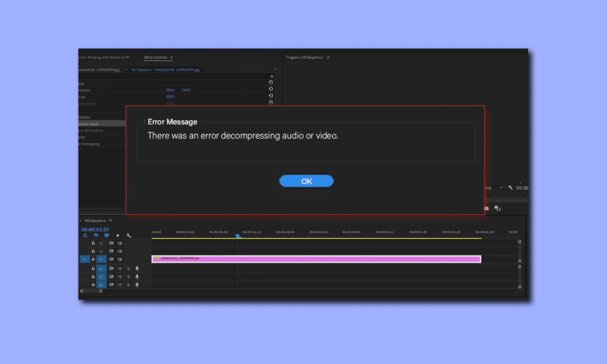The height and width of the screenshot is (364, 607).
Task: Expand the source clip dropdown arrow
Action: 126,69
